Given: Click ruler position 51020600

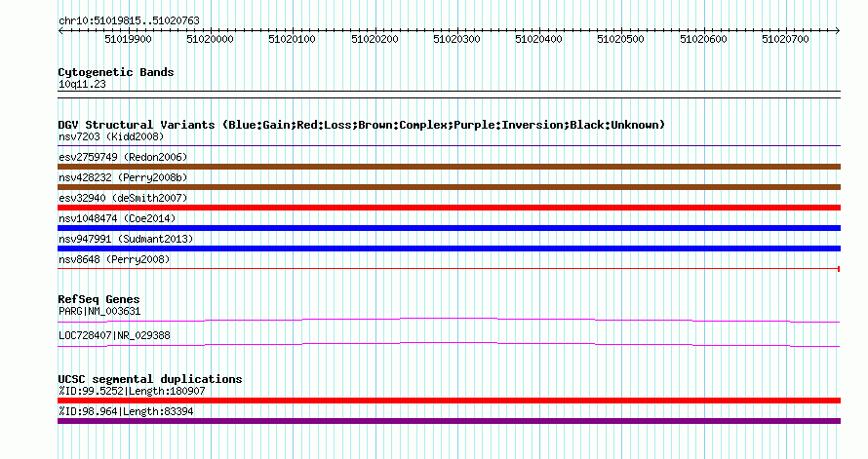Looking at the screenshot, I should pyautogui.click(x=703, y=39).
